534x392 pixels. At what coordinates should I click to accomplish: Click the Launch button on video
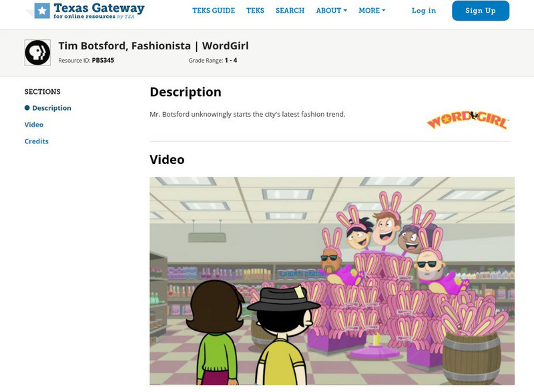[x=302, y=273]
